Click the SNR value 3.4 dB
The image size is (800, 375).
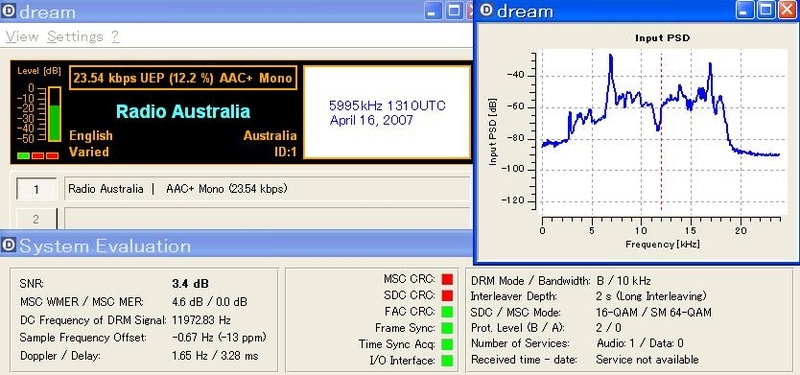190,284
